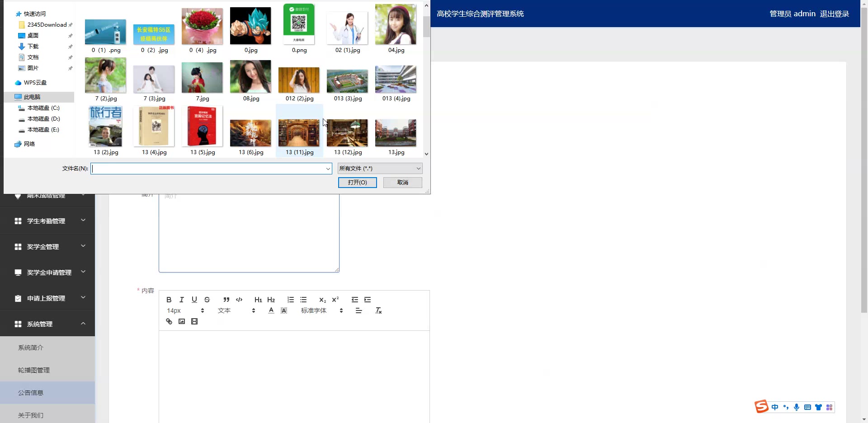Viewport: 868px width, 423px height.
Task: Toggle bold formatting in editor toolbar
Action: (x=169, y=300)
